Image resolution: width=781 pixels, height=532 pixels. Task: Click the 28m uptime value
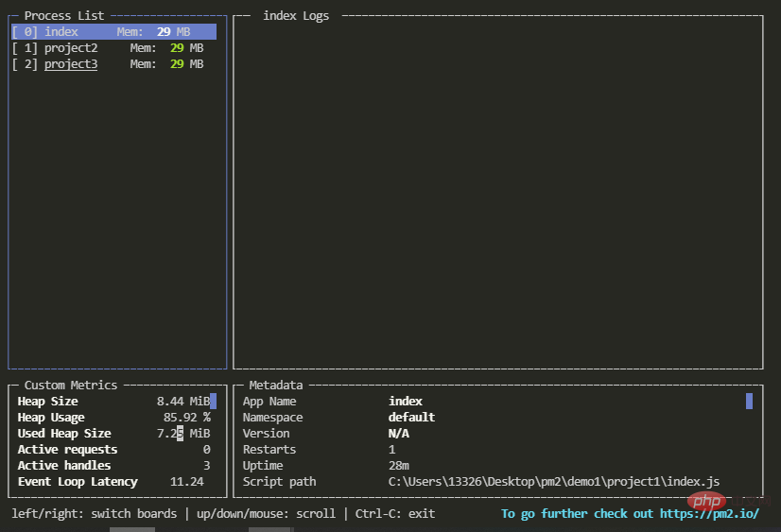click(399, 465)
